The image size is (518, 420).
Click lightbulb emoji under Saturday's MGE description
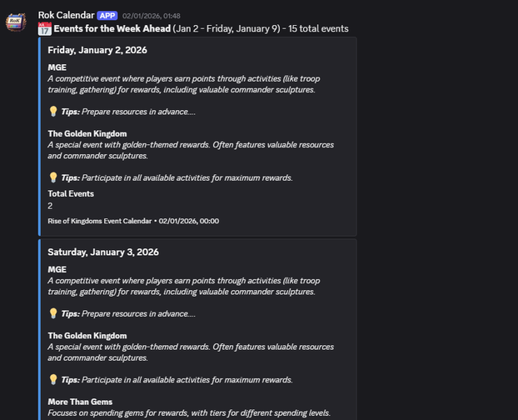click(x=52, y=313)
